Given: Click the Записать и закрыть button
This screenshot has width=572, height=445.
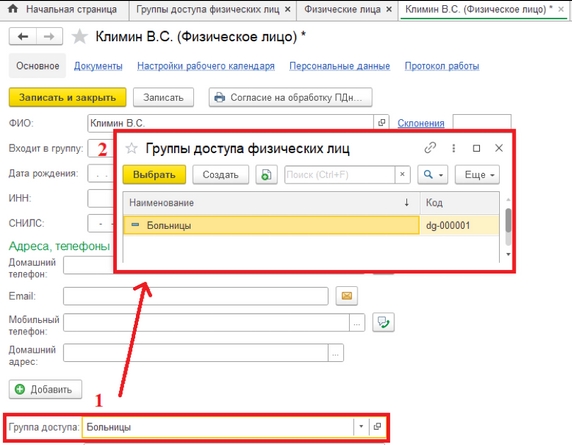Looking at the screenshot, I should (x=67, y=97).
